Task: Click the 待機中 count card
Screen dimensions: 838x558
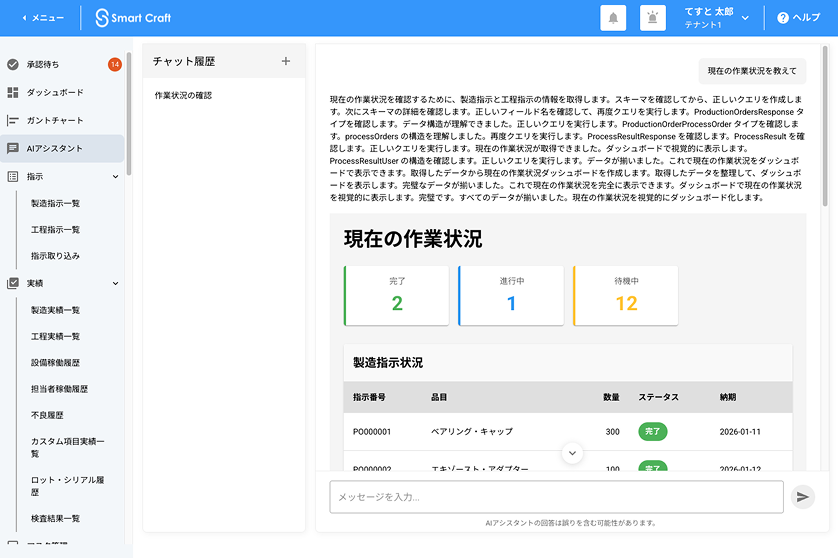Action: click(626, 296)
